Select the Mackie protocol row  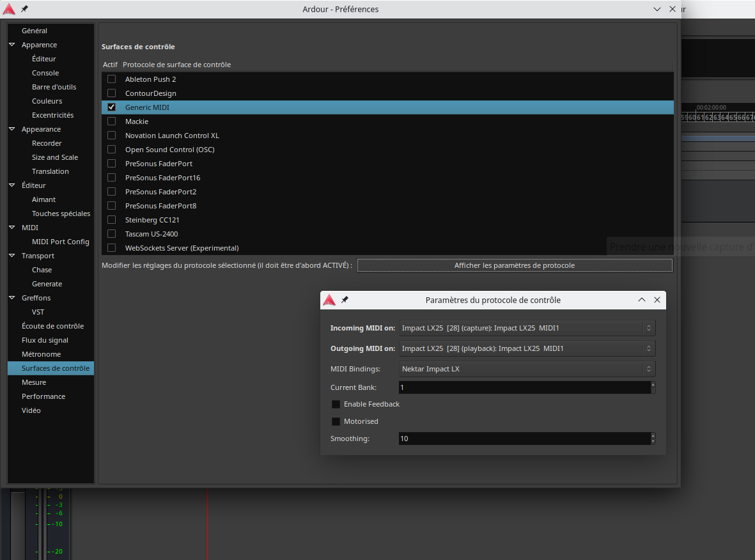(x=387, y=121)
